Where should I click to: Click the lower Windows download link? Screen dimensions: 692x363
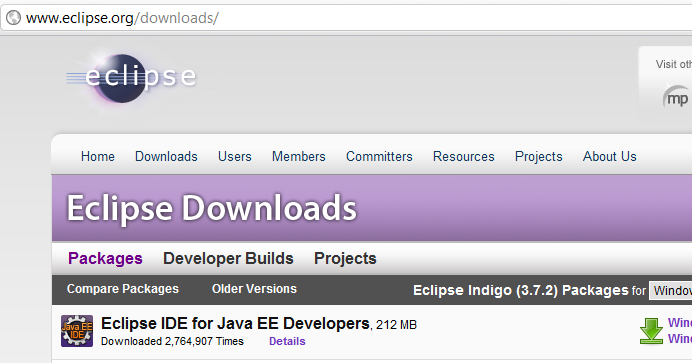[680, 339]
